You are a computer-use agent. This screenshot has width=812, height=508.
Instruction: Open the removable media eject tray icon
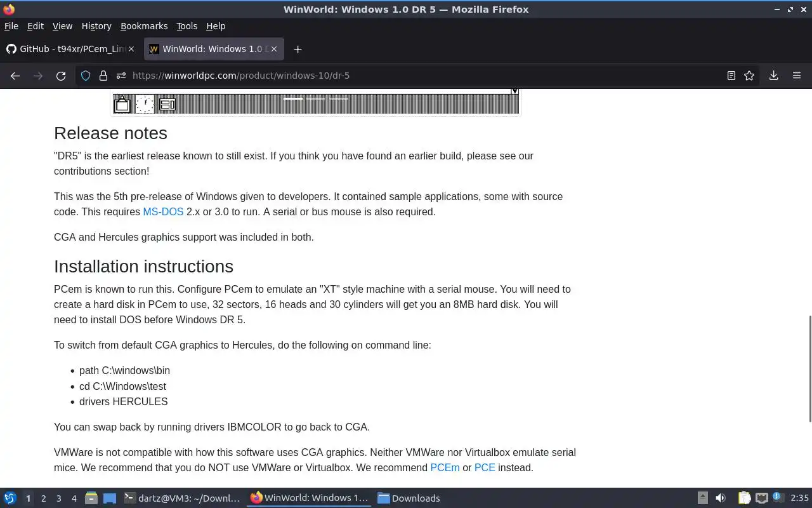702,498
